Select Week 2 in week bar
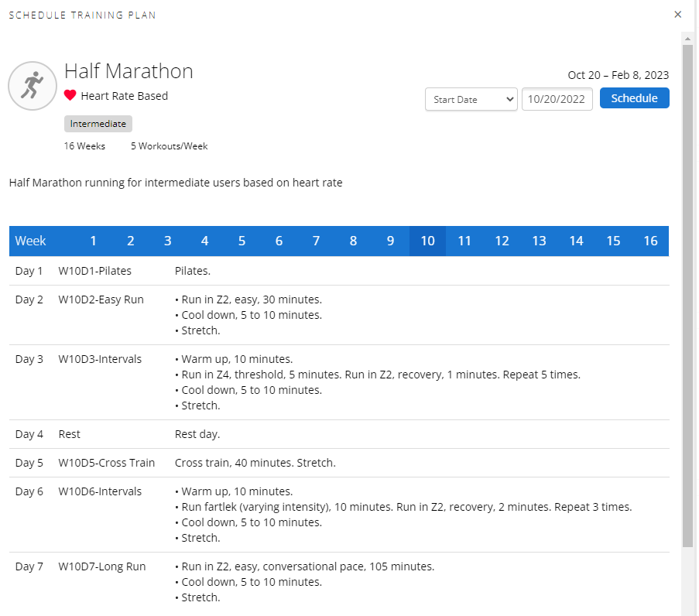Screen dimensions: 699x616 coord(130,241)
